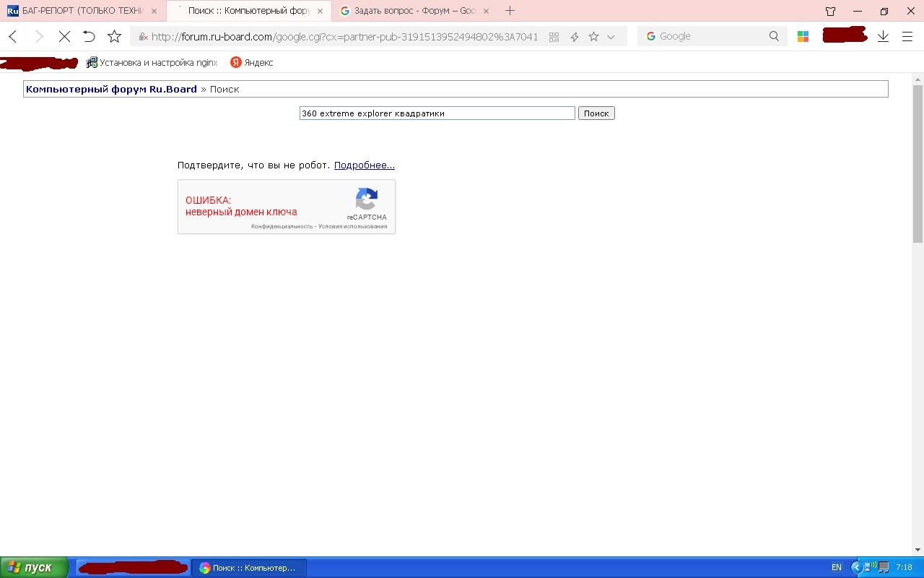Image resolution: width=924 pixels, height=578 pixels.
Task: Click the lightning speed mode icon
Action: coord(575,37)
